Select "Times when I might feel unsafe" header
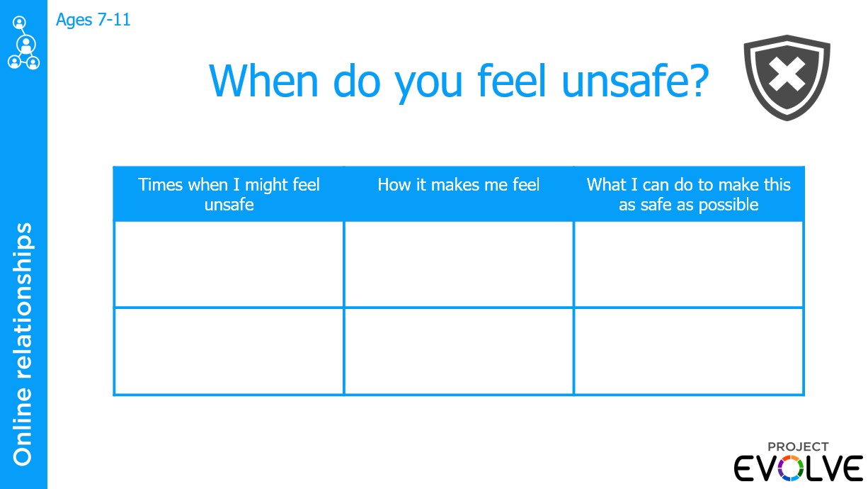Viewport: 868px width, 489px height. coord(229,194)
